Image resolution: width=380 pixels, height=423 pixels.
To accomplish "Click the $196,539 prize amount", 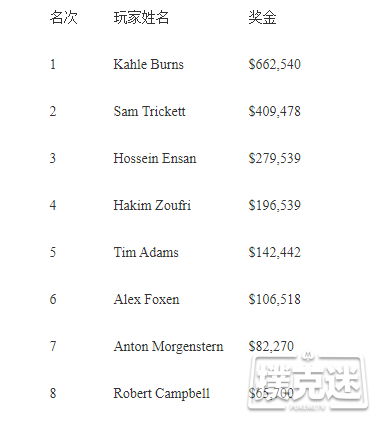I will [274, 205].
